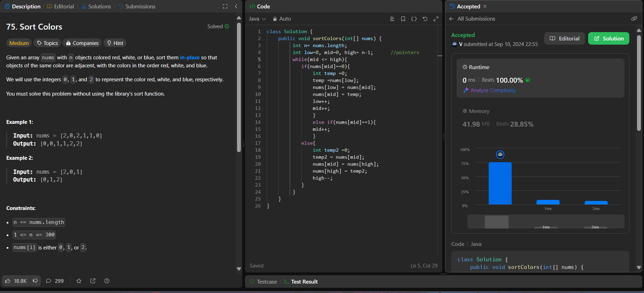Expand the description panel to fullscreen
Viewport: 644px width, 293px height.
(224, 6)
